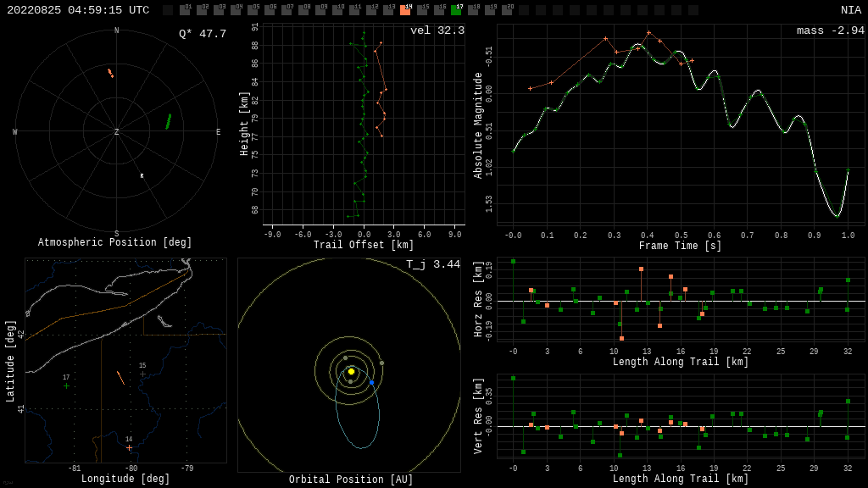Click the orange meteor track on polar plot
The image size is (868, 488).
110,73
